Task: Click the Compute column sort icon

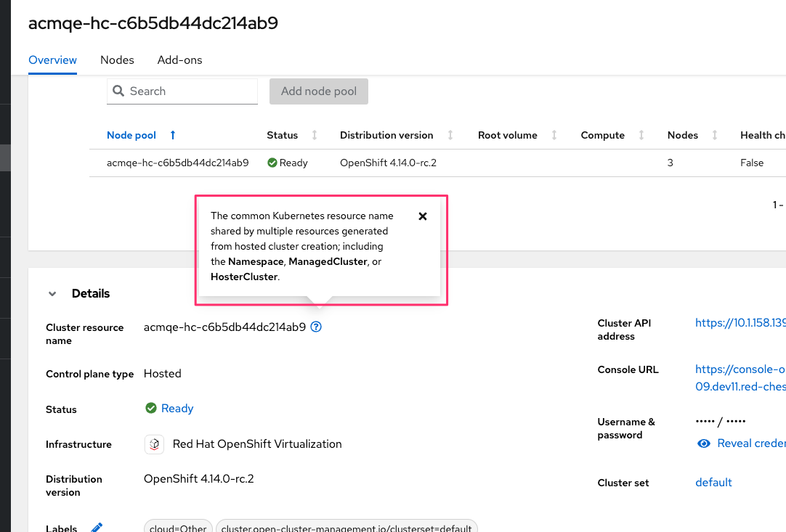Action: [x=641, y=135]
